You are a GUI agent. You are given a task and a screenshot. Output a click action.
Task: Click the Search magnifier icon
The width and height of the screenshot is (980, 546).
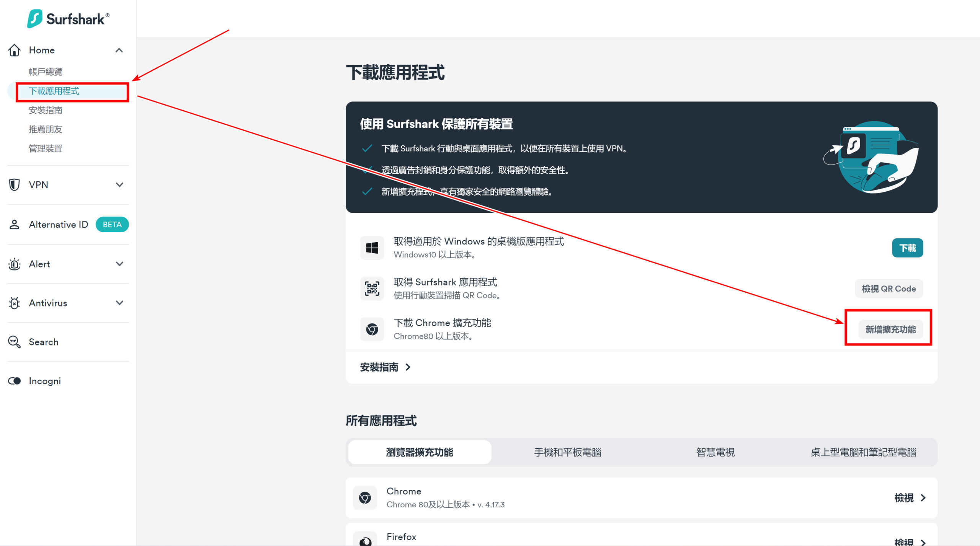coord(15,342)
